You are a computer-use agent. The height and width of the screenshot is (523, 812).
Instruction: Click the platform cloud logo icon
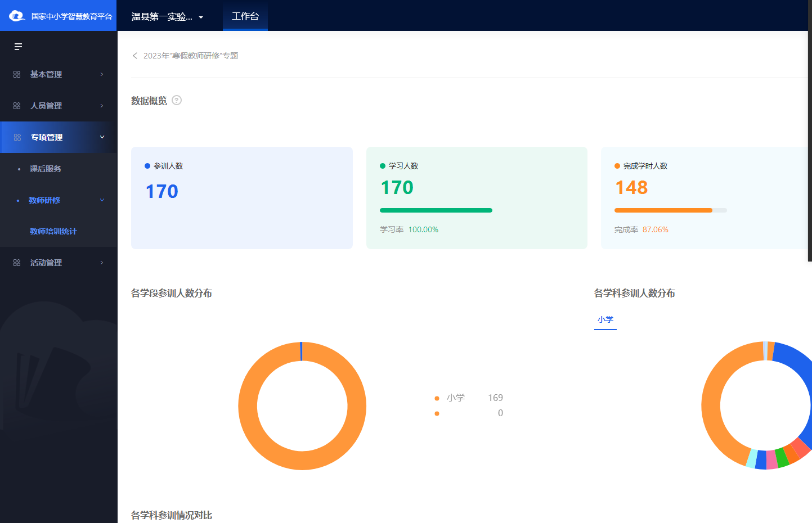(x=17, y=16)
